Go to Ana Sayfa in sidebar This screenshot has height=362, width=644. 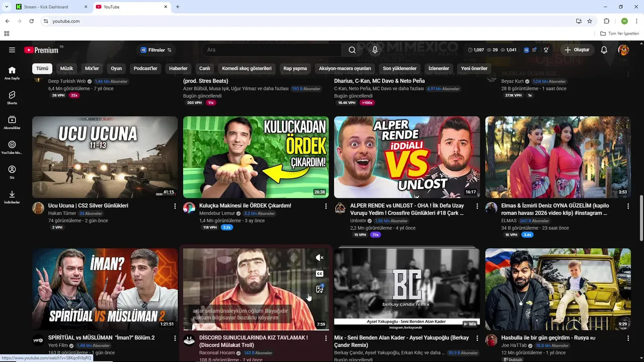point(12,73)
